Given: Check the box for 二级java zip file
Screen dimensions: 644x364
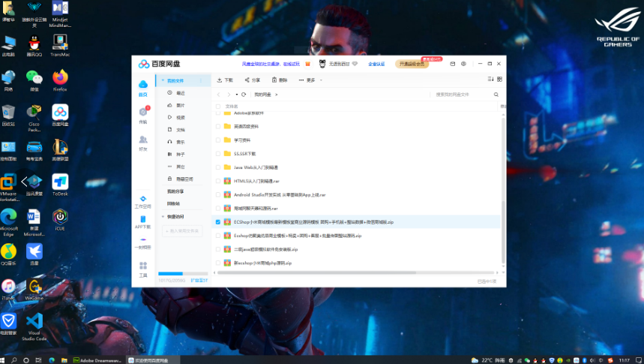Looking at the screenshot, I should (218, 249).
